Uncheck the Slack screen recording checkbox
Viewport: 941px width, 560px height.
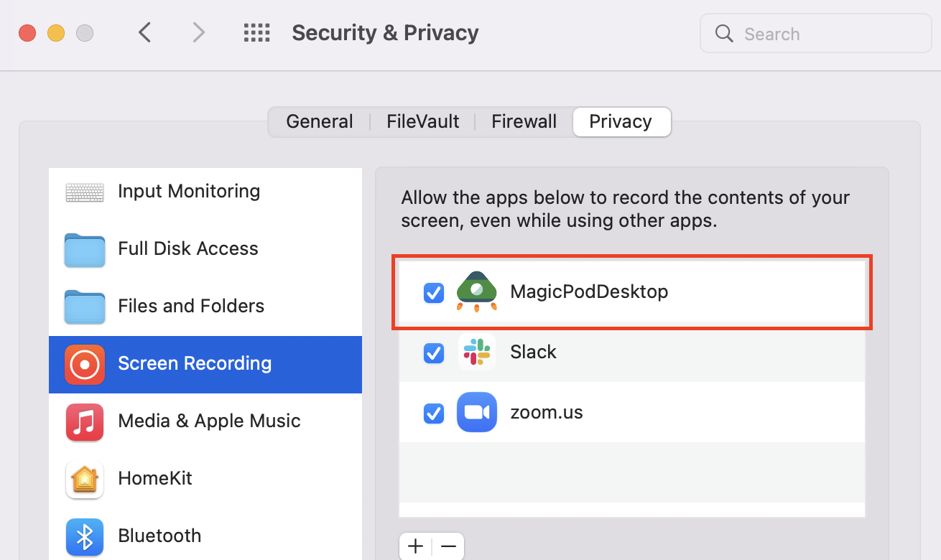click(434, 353)
